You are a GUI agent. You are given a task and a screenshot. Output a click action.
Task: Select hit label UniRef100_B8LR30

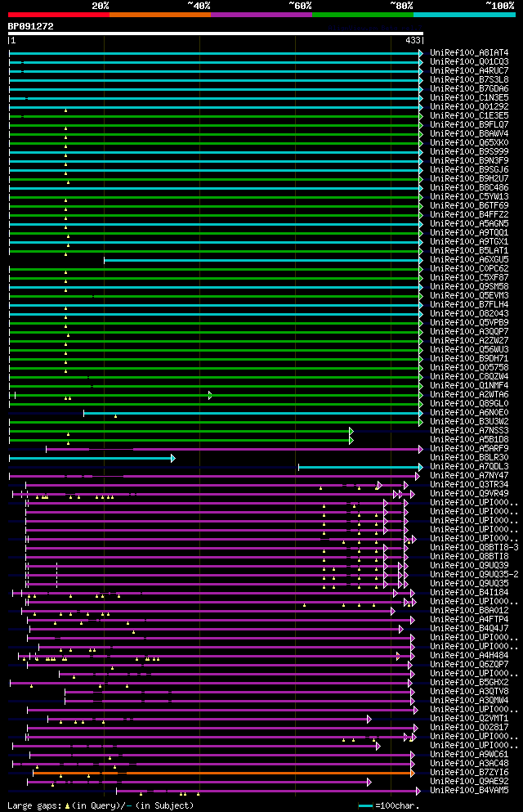[469, 458]
